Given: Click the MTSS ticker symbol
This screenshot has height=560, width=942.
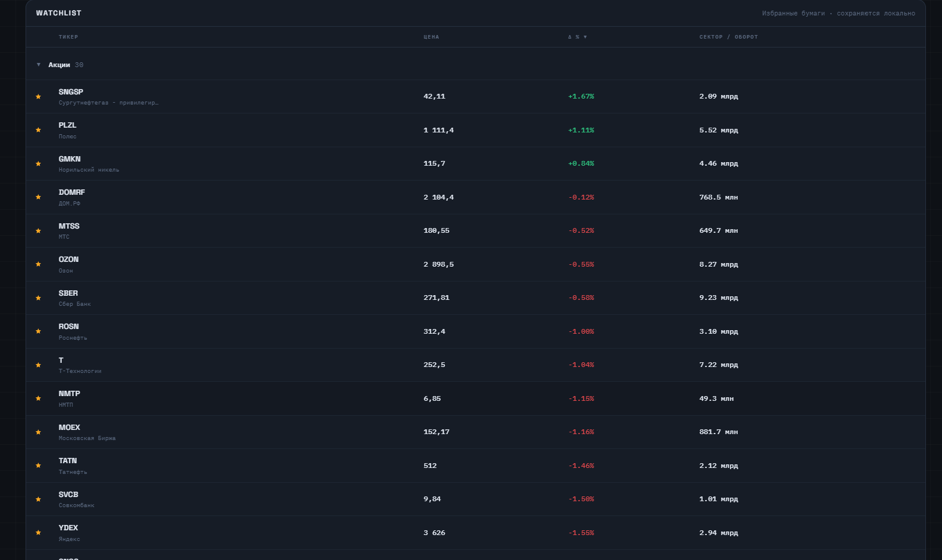Looking at the screenshot, I should pyautogui.click(x=69, y=226).
